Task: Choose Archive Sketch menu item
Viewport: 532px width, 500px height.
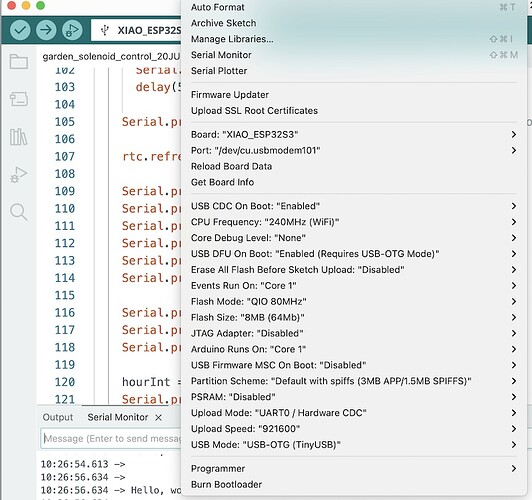Action: (x=353, y=23)
